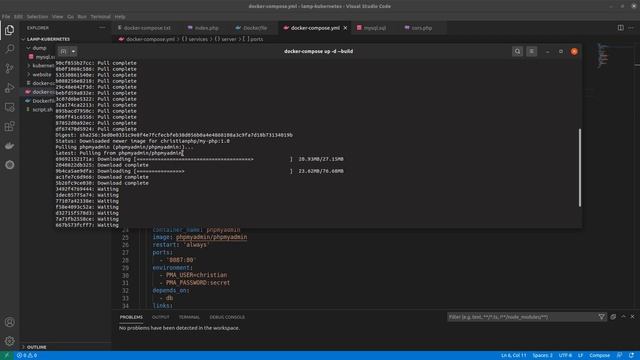
Task: Open the Manage gear icon
Action: 9,341
